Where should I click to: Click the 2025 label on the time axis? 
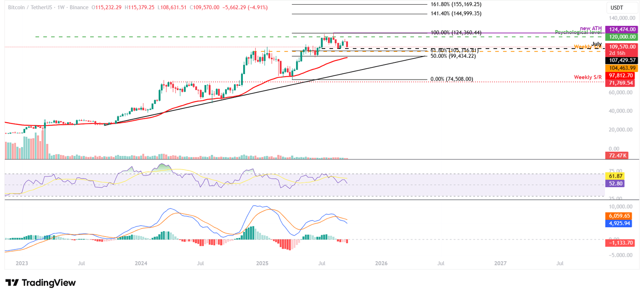pyautogui.click(x=262, y=263)
